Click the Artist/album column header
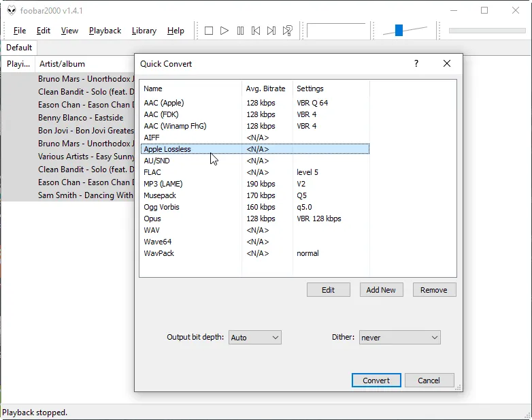532x420 pixels. [85, 64]
